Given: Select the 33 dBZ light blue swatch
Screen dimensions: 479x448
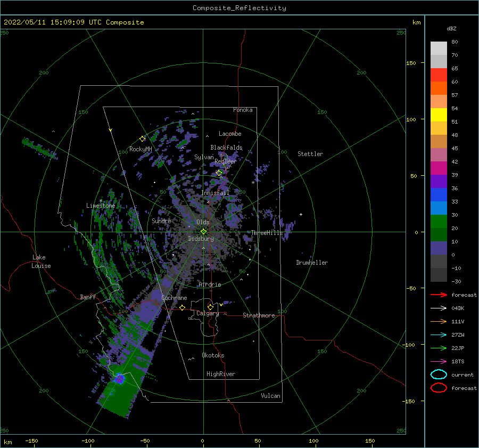Looking at the screenshot, I should tap(439, 208).
